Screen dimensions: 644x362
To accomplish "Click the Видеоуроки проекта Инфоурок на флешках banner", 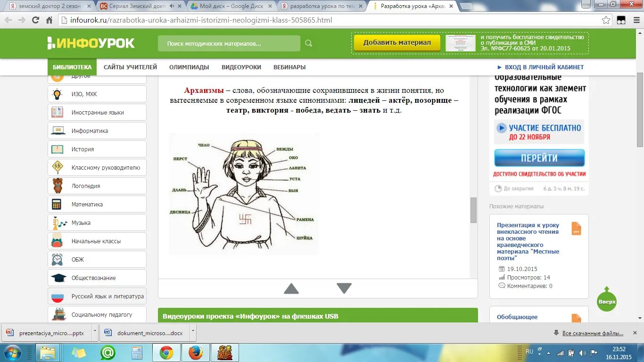I will 318,316.
